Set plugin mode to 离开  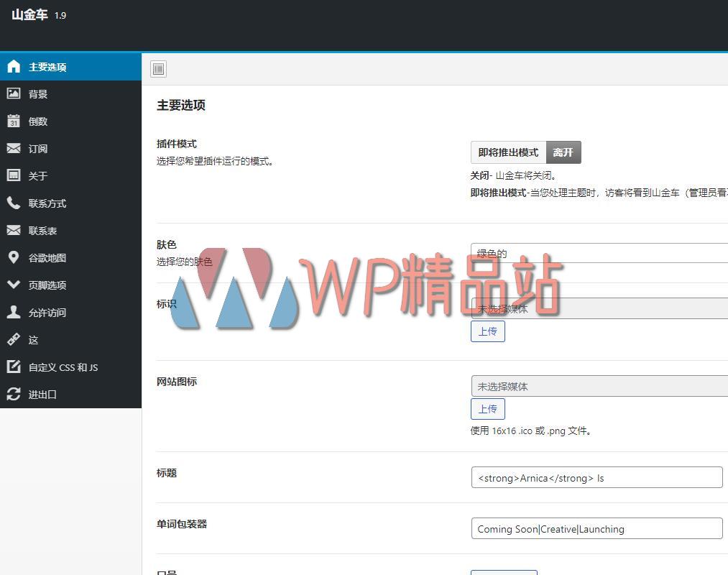pos(563,152)
